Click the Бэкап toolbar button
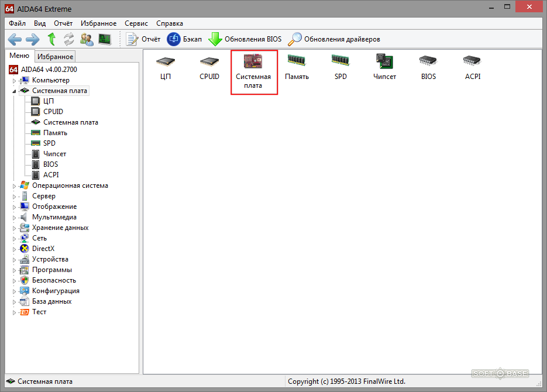Screen dimensions: 547x392 click(x=184, y=39)
